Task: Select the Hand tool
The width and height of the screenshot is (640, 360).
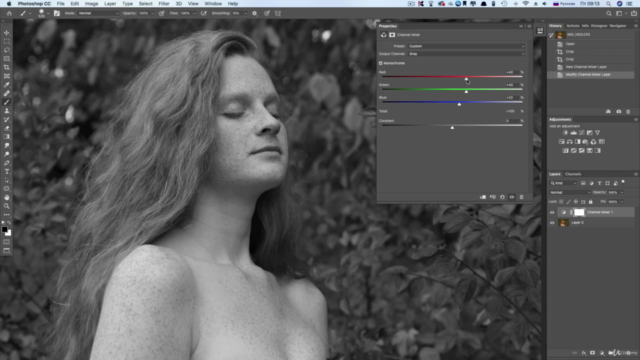Action: 7,198
